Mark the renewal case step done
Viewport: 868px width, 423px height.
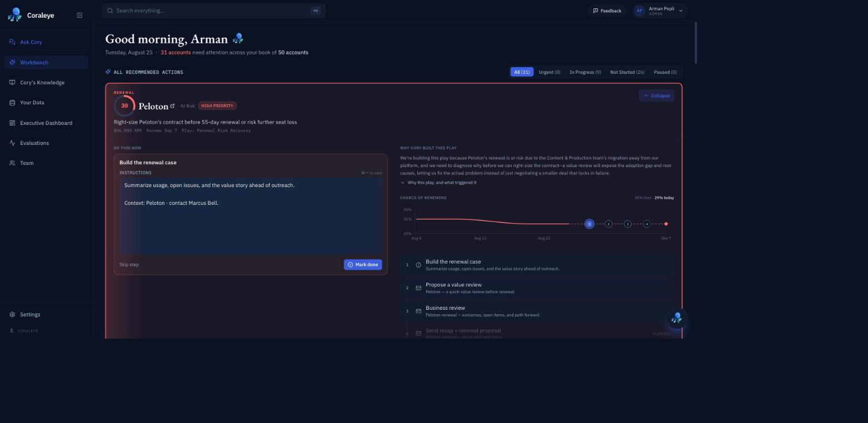click(x=363, y=265)
